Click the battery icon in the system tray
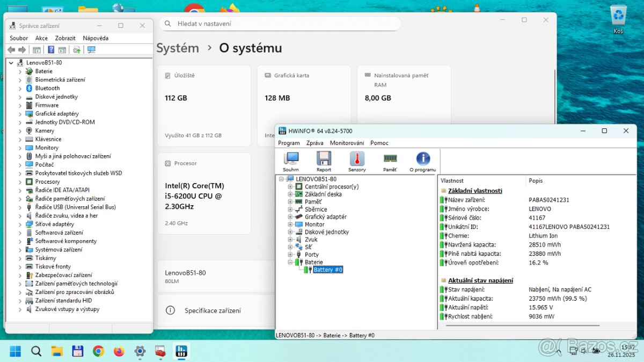The image size is (644, 362). pos(596,350)
